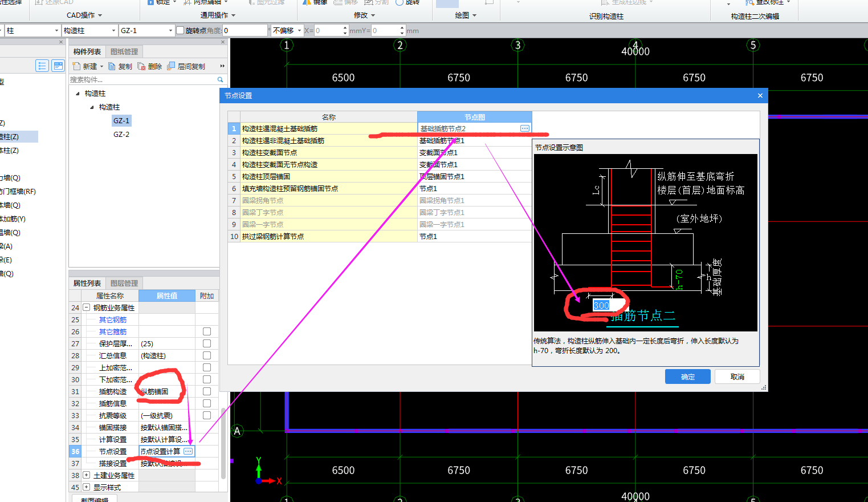Click the 角度 rotation angle field
Image resolution: width=868 pixels, height=502 pixels.
point(244,30)
